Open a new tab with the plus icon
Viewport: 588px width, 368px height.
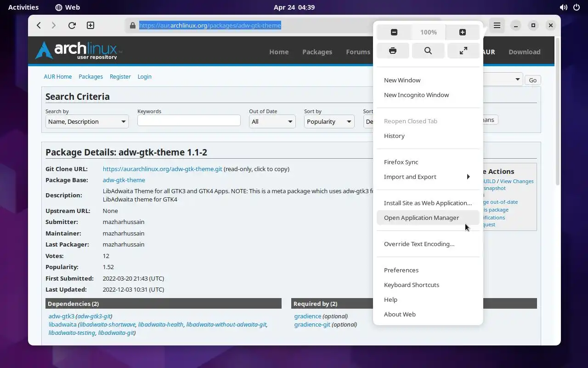click(90, 25)
